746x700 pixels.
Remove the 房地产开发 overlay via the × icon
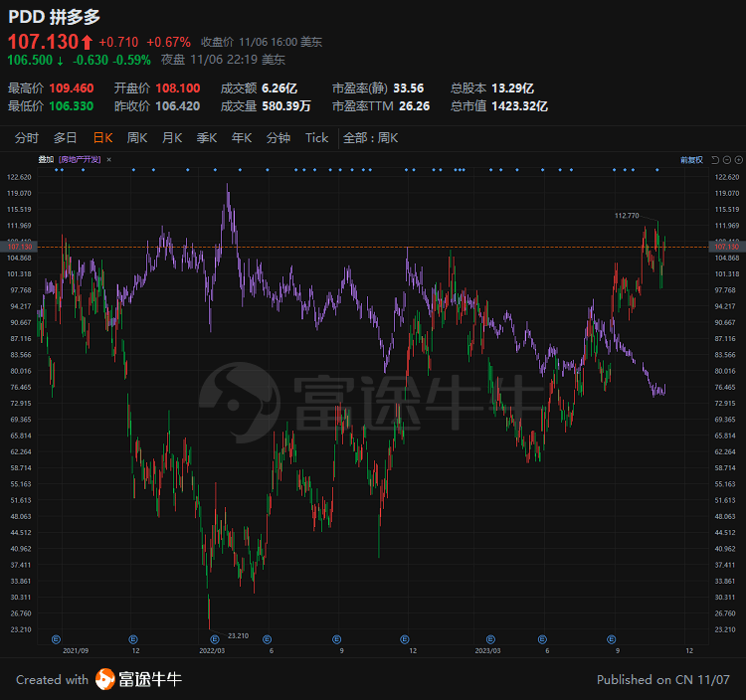tap(109, 160)
